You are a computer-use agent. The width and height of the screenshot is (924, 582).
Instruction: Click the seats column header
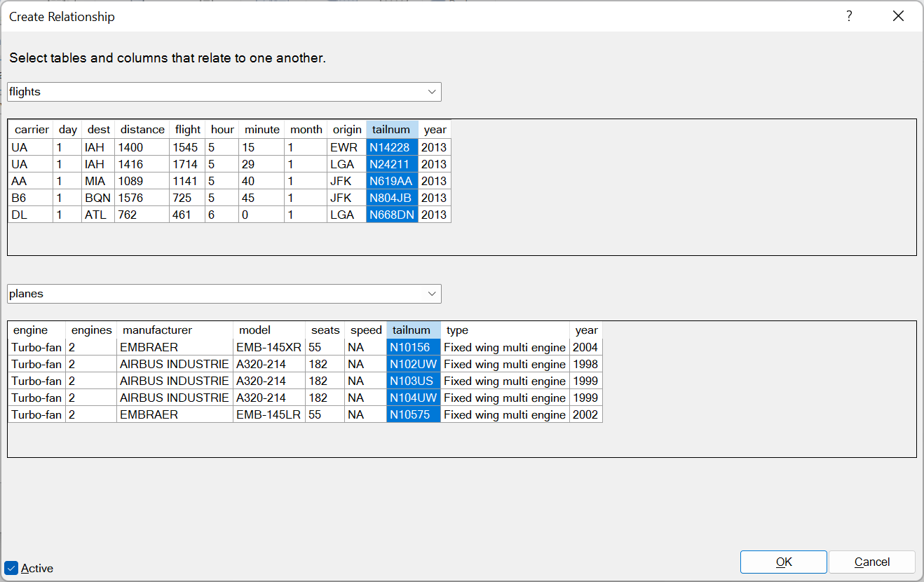325,330
